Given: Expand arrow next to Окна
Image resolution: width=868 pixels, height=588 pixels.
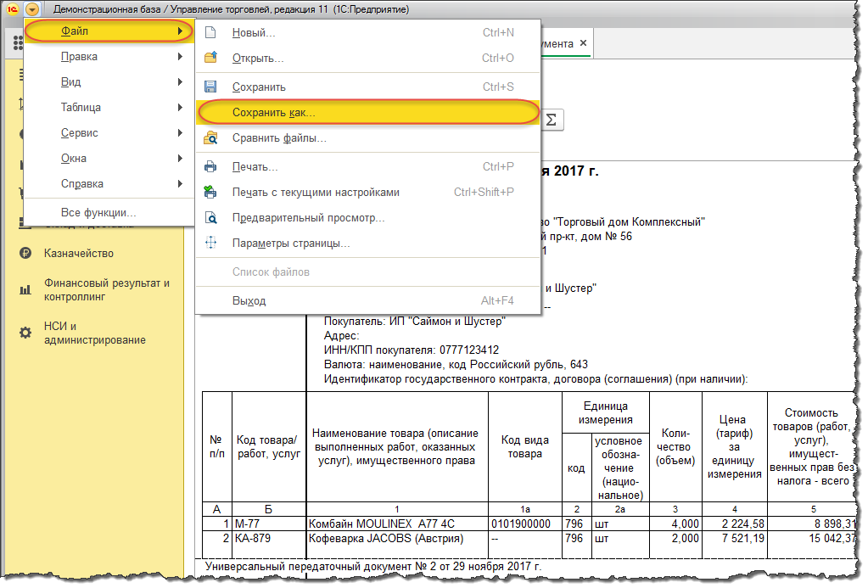Looking at the screenshot, I should point(181,159).
